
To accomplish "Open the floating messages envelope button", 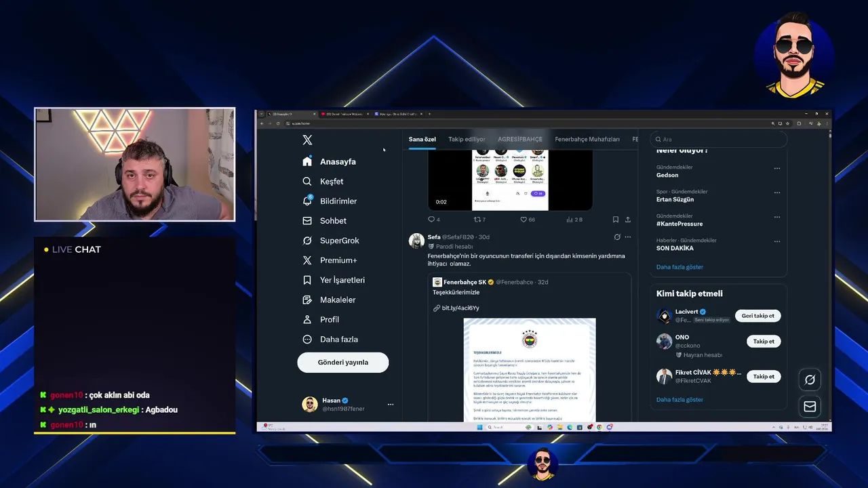I will [810, 406].
